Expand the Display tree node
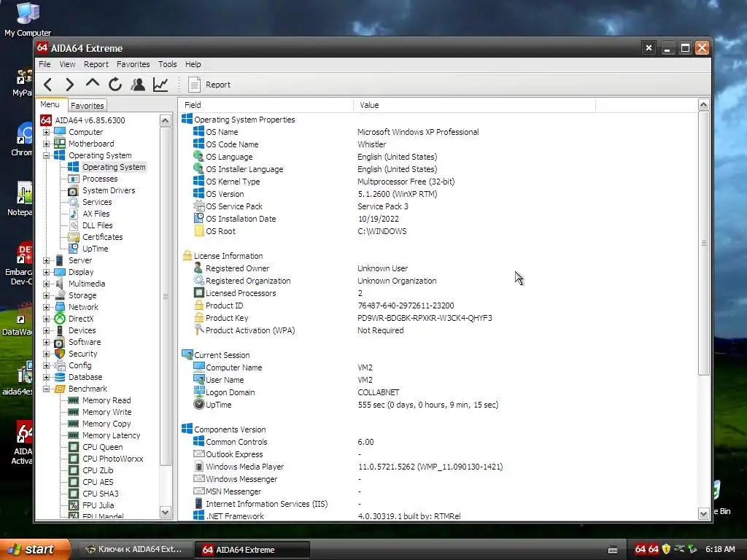This screenshot has width=747, height=560. [46, 272]
